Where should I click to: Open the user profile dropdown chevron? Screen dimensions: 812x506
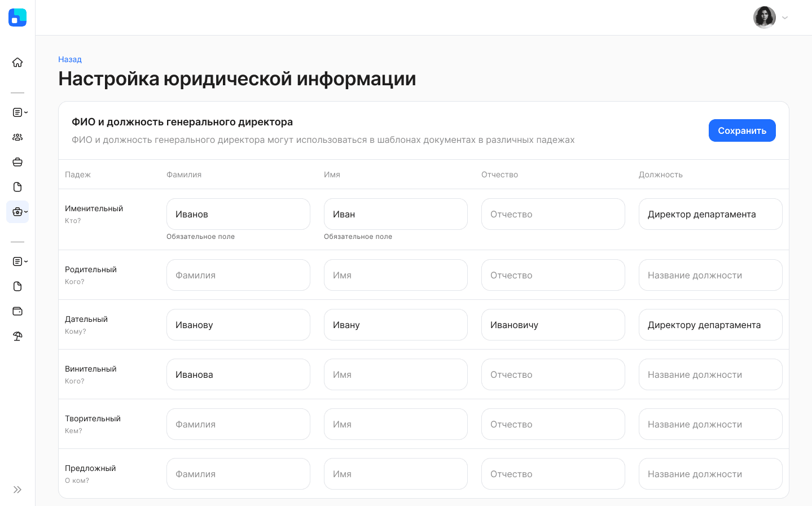pyautogui.click(x=785, y=18)
